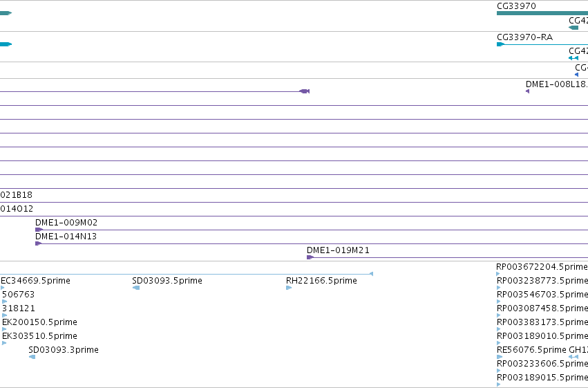Select the SD03093.5prime label
The image size is (588, 388).
(167, 281)
